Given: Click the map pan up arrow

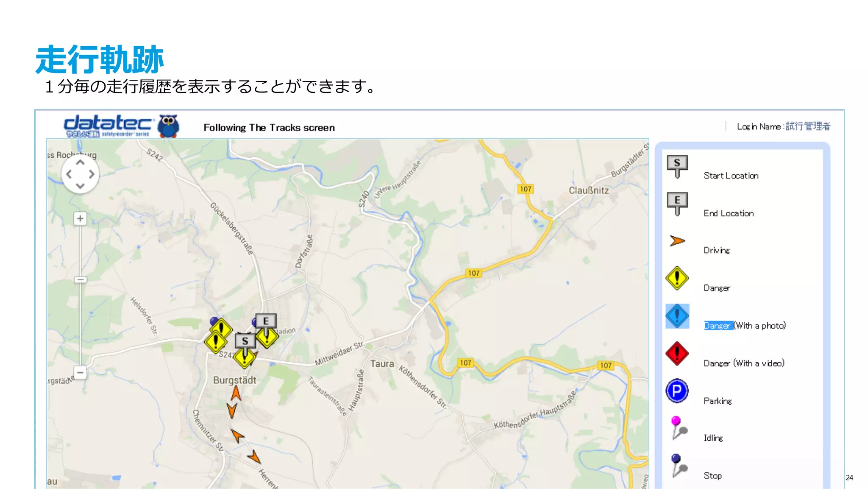Looking at the screenshot, I should [x=80, y=162].
